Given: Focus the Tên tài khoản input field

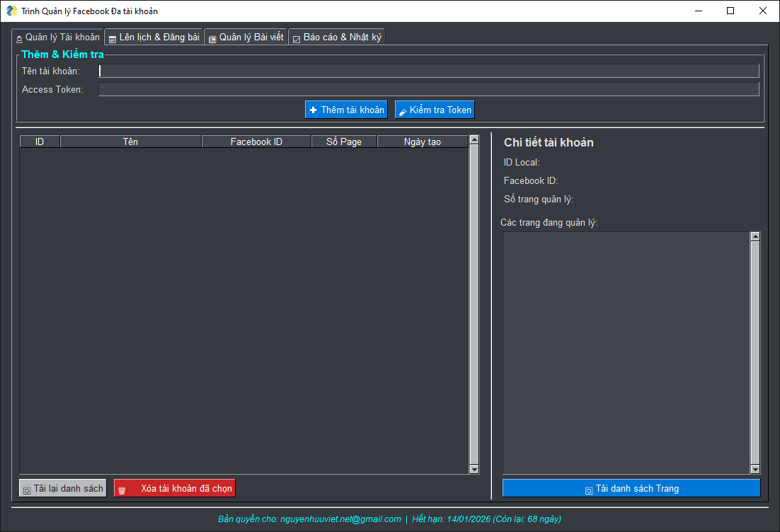Looking at the screenshot, I should click(x=429, y=71).
